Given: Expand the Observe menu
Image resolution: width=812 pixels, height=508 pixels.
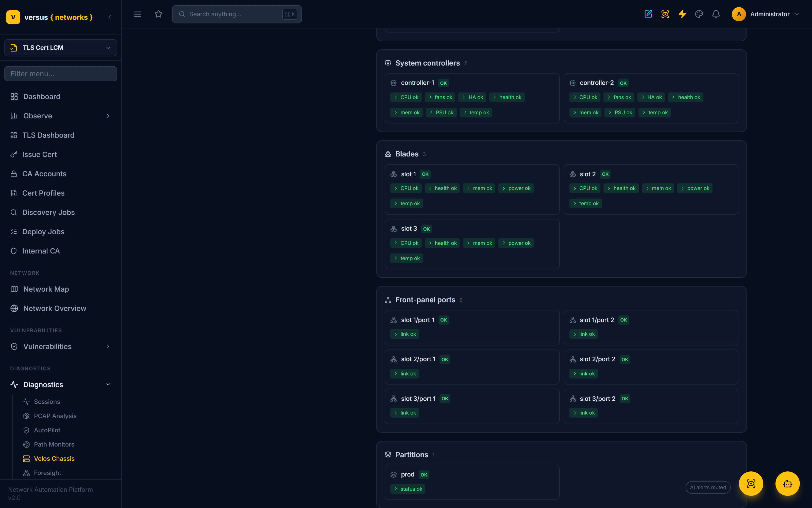Looking at the screenshot, I should click(x=61, y=116).
